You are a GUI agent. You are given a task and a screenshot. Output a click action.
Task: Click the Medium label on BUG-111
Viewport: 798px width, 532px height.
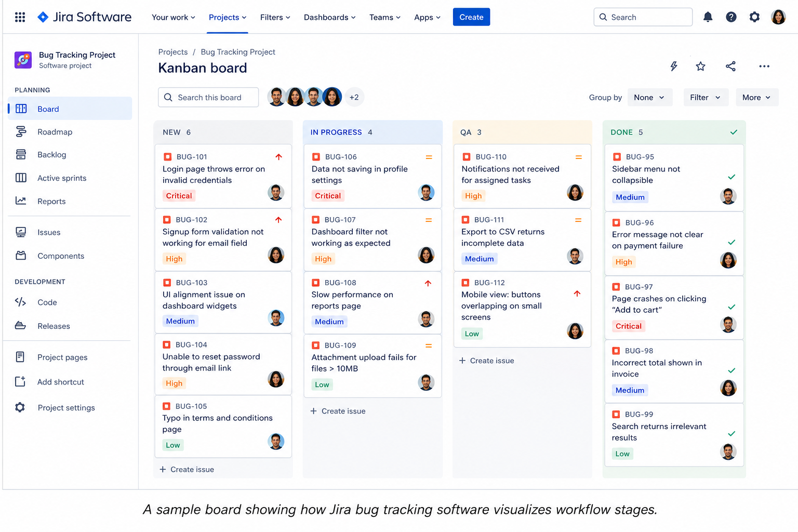479,258
